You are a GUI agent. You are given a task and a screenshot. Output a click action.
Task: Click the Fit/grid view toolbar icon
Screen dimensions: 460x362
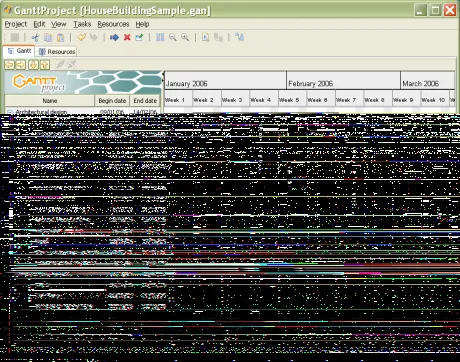(160, 37)
